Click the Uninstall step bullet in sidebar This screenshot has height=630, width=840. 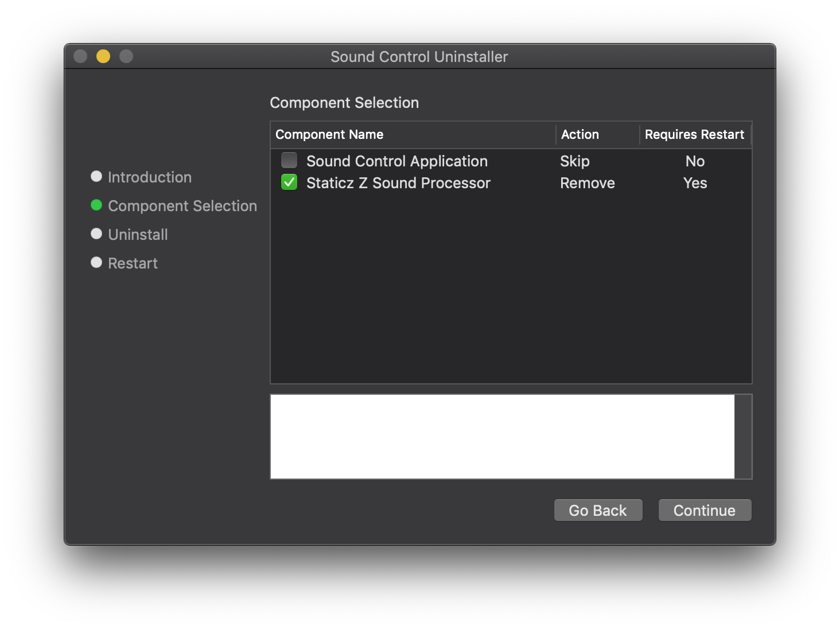point(96,234)
